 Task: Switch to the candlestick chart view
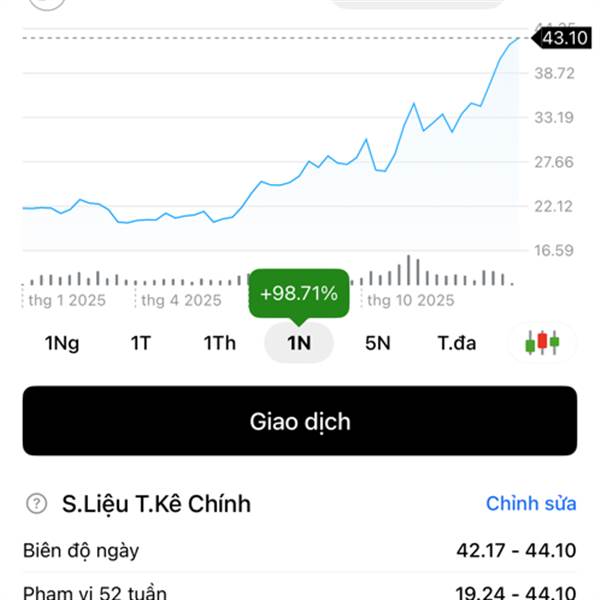pos(542,343)
